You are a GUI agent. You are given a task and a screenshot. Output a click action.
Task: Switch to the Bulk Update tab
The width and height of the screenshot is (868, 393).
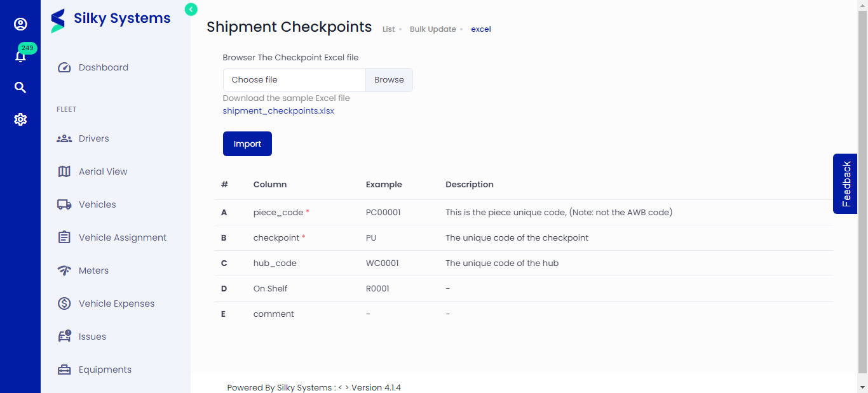pos(433,29)
